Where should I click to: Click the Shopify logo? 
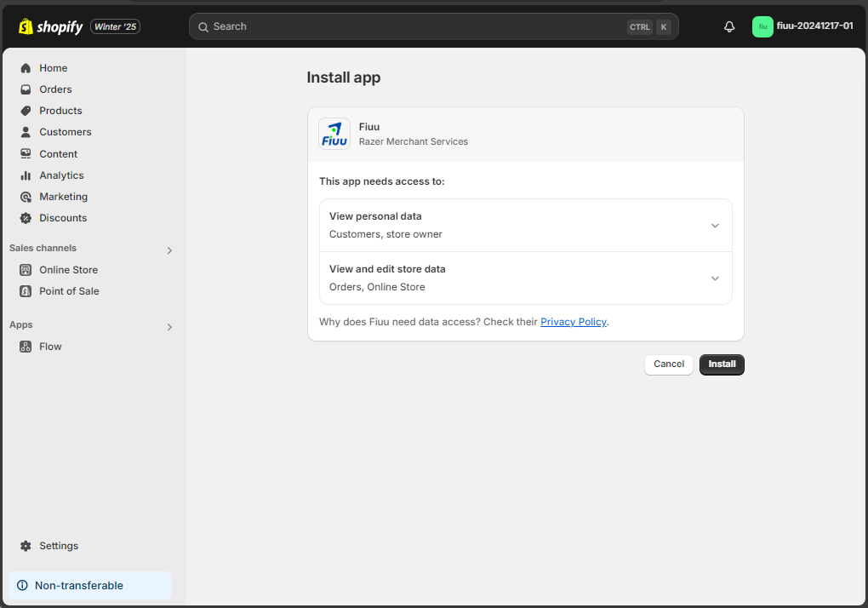(50, 26)
